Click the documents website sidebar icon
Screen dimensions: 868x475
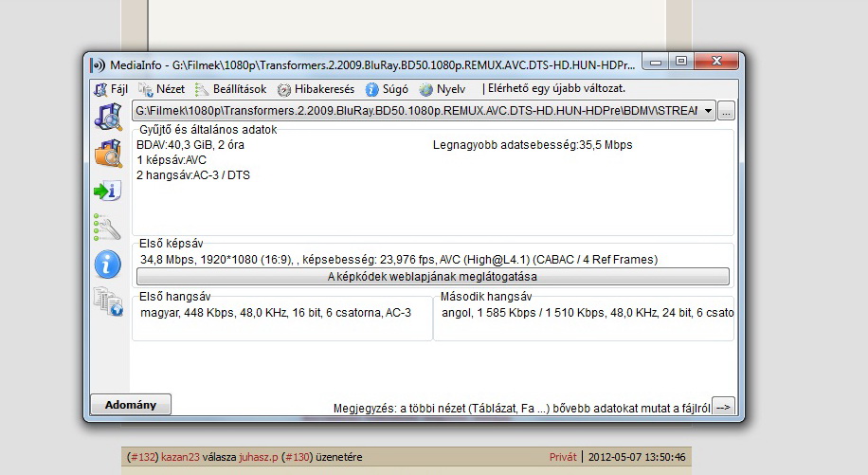[108, 301]
